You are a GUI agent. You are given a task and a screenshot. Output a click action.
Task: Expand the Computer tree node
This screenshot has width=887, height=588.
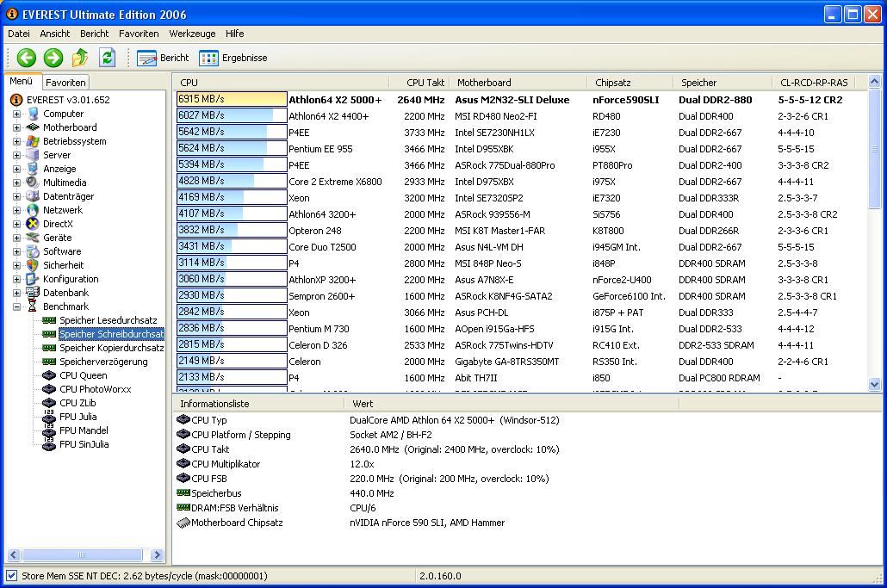pos(16,114)
